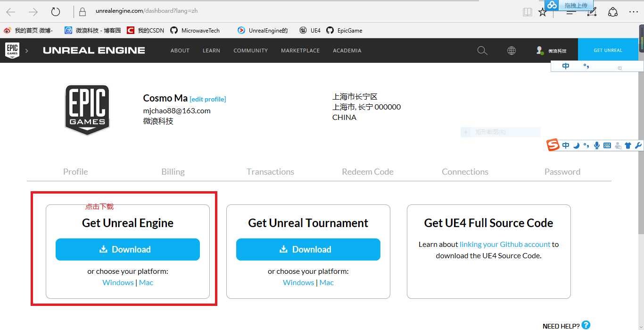
Task: Open the Sogou skin shirt icon
Action: click(x=628, y=145)
